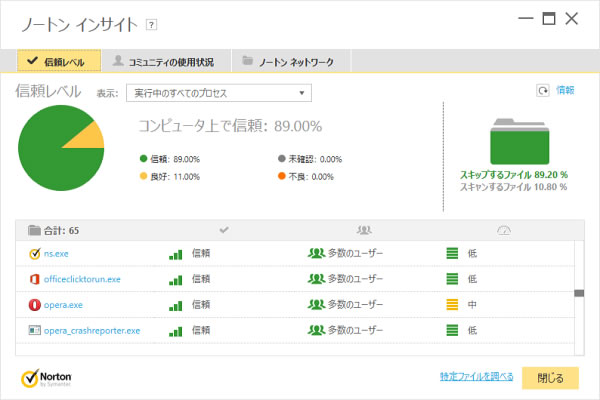This screenshot has height=400, width=600.
Task: Open the 特定ファイルを調べる link
Action: tap(476, 377)
